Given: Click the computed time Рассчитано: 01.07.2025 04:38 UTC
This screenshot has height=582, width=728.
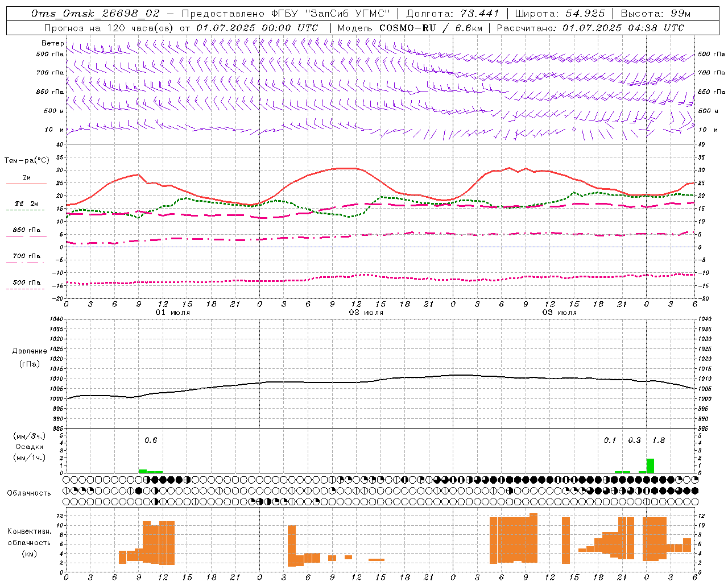Looking at the screenshot, I should (590, 28).
